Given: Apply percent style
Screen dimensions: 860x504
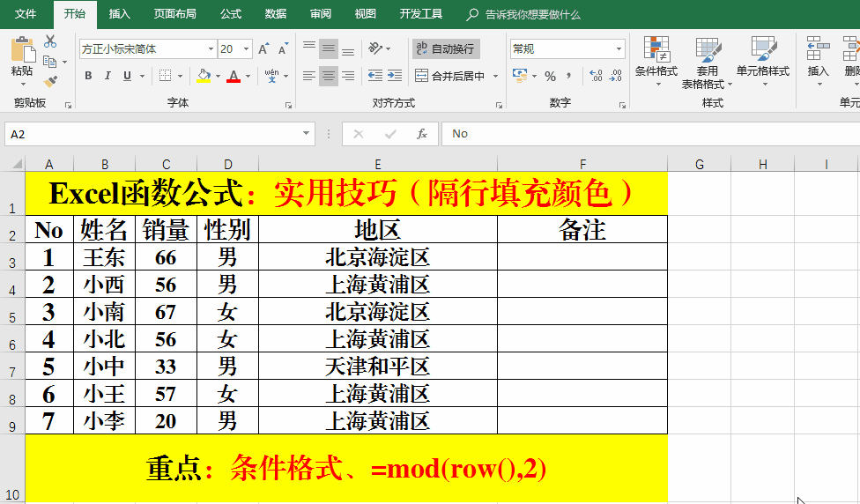Looking at the screenshot, I should [550, 76].
